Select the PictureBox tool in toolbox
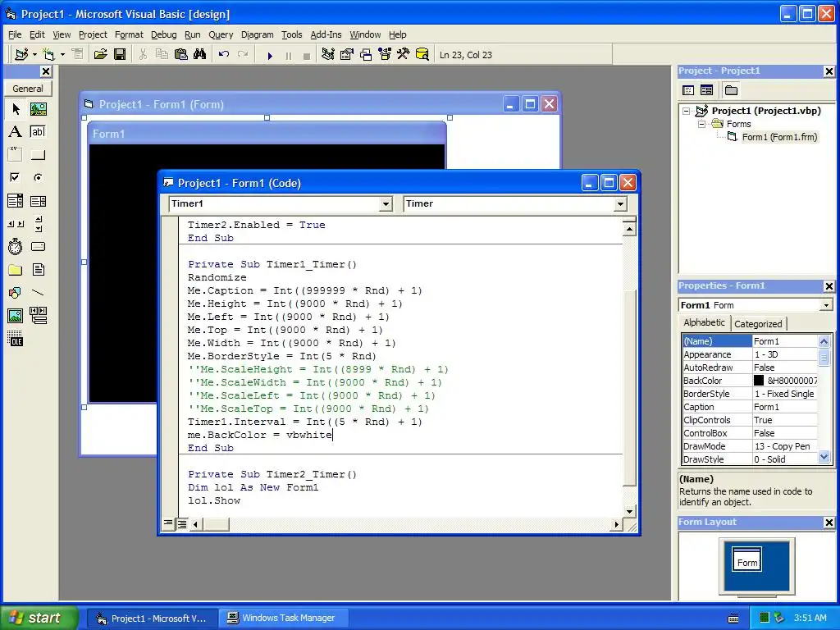Screen dimensions: 840x630 tap(38, 109)
